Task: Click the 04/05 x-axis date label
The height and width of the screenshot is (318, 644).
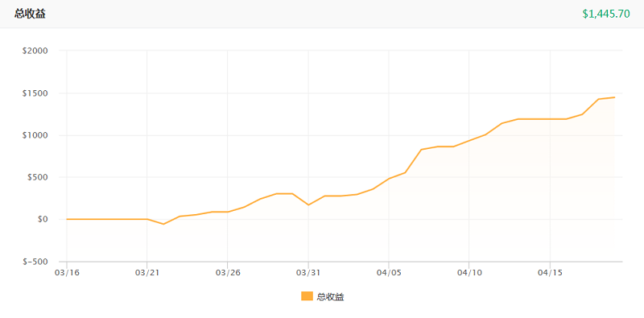Action: (388, 272)
